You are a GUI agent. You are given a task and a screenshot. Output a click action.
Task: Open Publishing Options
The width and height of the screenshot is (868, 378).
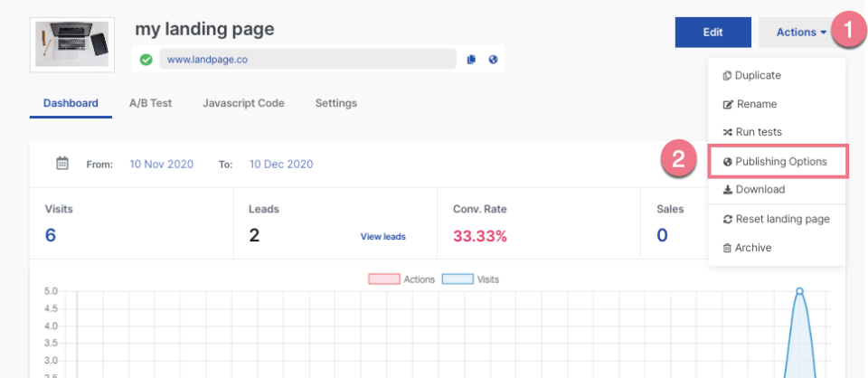click(x=780, y=161)
